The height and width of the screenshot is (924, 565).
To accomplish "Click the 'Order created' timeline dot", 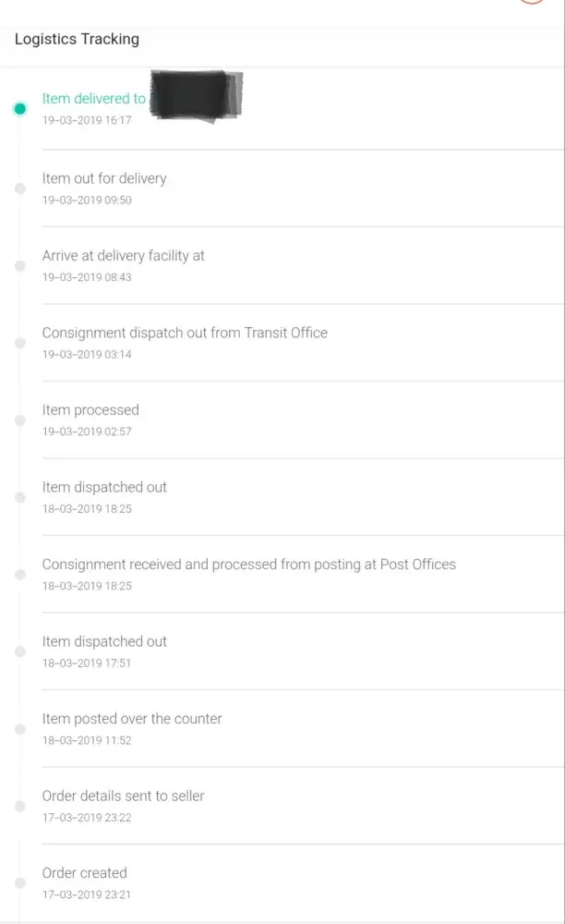I will tap(20, 883).
